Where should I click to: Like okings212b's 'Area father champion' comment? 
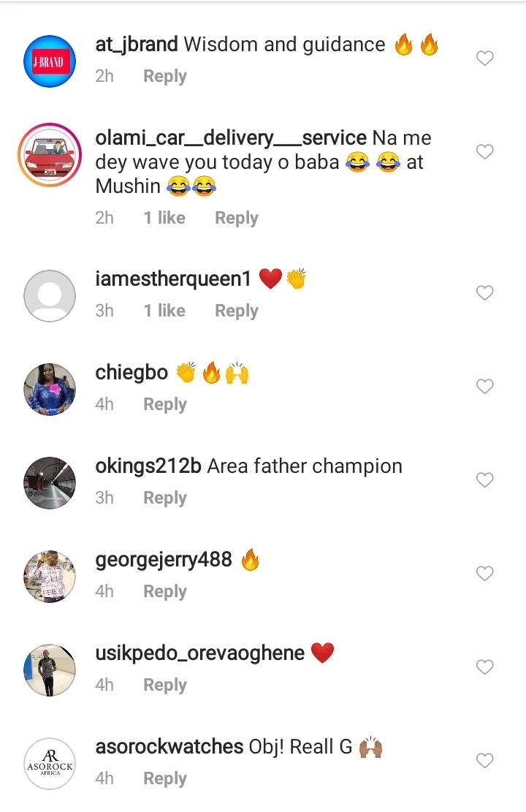[485, 480]
